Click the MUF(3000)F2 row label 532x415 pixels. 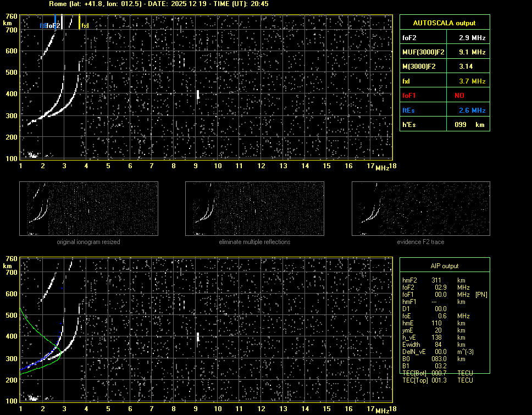click(422, 52)
